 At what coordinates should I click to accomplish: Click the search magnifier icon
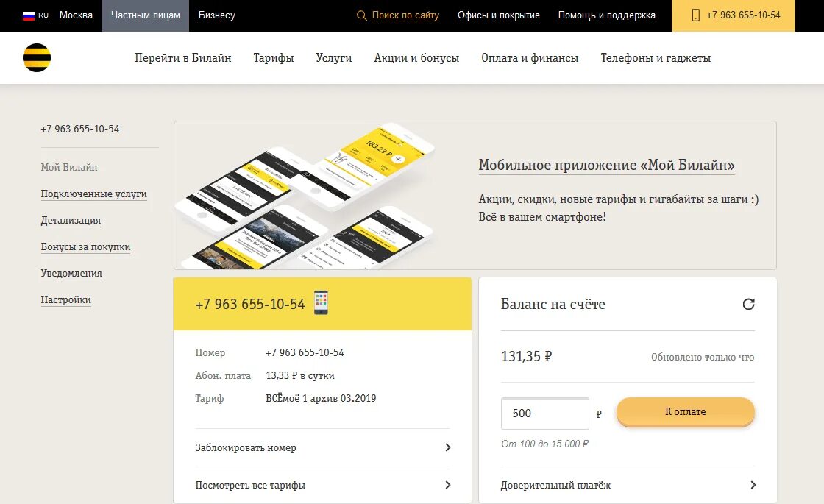361,15
